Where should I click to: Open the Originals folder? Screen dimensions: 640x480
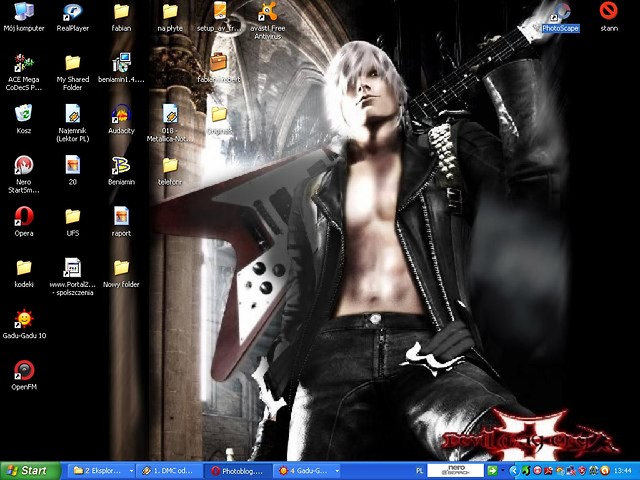(219, 120)
